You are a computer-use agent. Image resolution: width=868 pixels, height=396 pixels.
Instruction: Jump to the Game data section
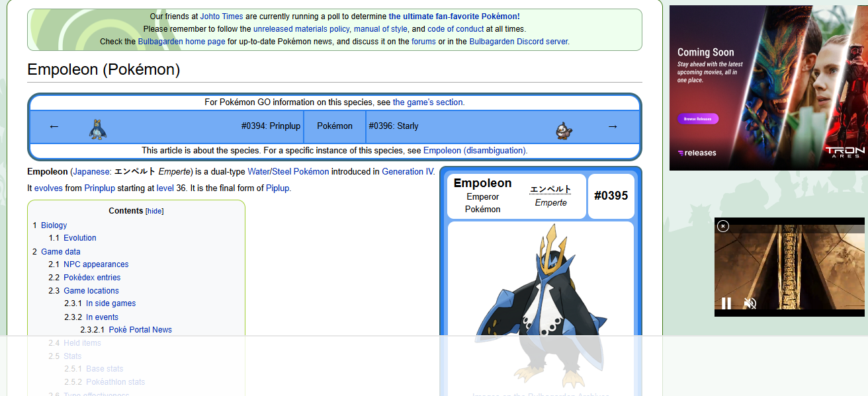61,252
